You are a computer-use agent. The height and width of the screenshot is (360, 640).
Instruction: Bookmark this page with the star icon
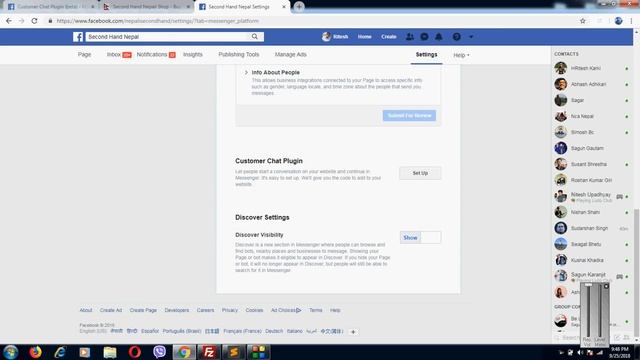(x=582, y=21)
